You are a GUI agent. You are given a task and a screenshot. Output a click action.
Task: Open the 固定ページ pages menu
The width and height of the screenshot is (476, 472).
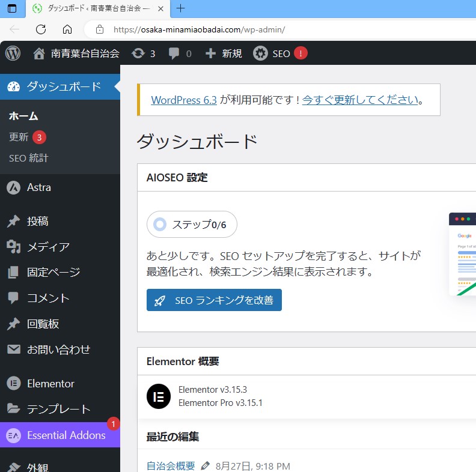pos(53,272)
